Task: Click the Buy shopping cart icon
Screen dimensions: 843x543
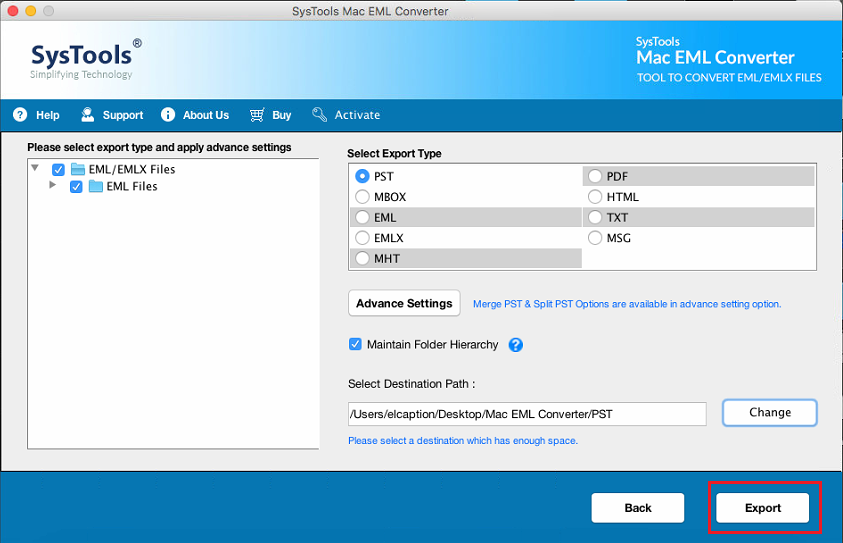Action: [257, 115]
